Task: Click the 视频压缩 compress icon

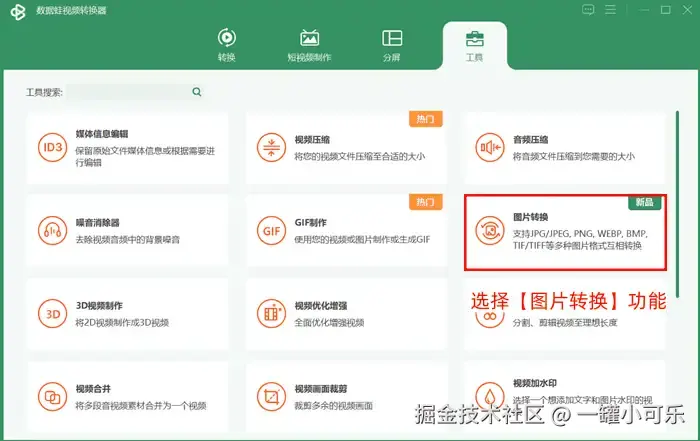Action: (x=271, y=147)
